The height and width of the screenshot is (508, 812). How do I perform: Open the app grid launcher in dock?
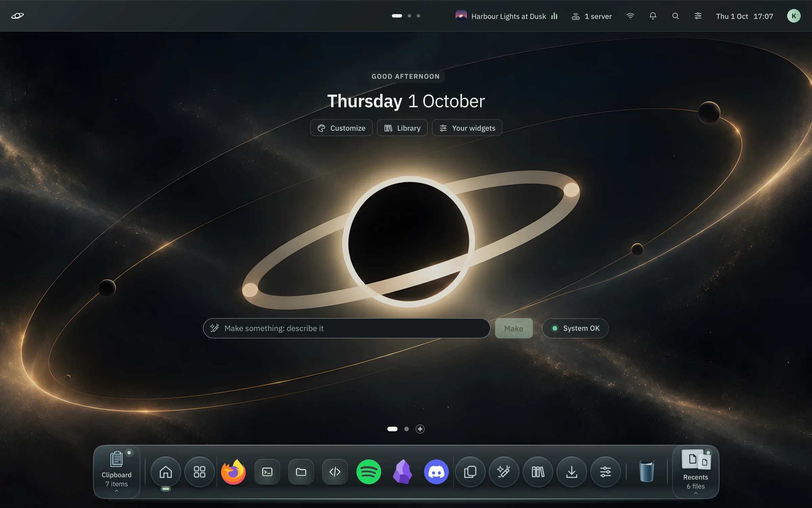pyautogui.click(x=199, y=471)
